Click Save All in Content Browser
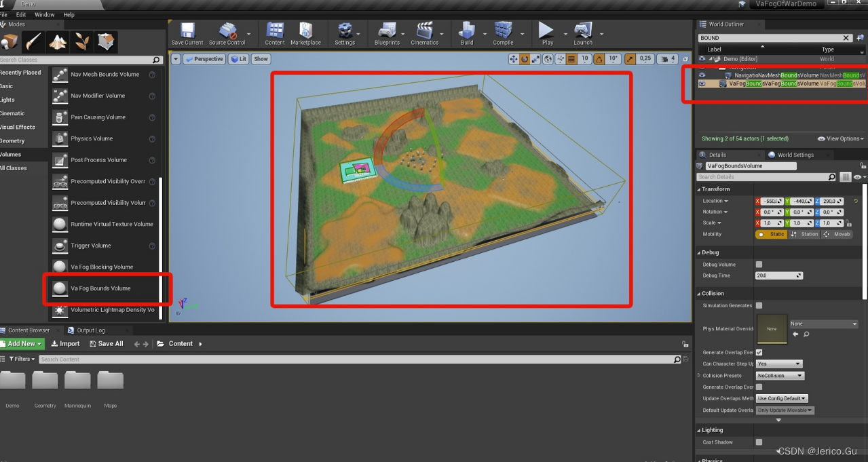 click(107, 344)
